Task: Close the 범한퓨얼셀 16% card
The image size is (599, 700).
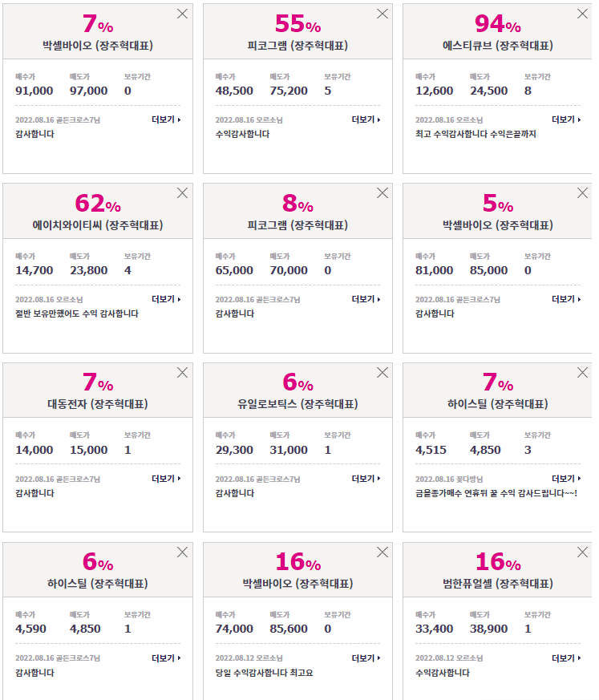Action: pyautogui.click(x=582, y=552)
